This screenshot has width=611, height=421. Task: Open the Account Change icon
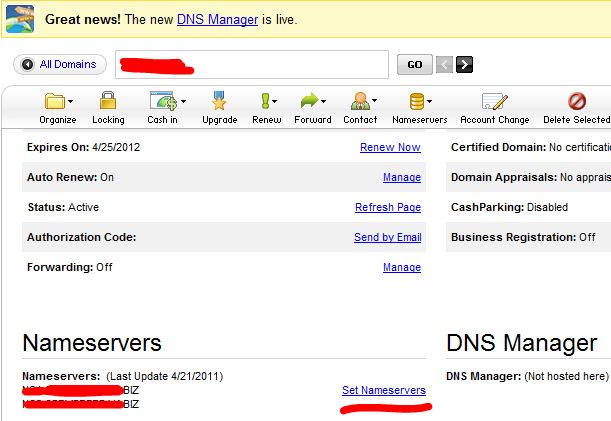pos(494,101)
